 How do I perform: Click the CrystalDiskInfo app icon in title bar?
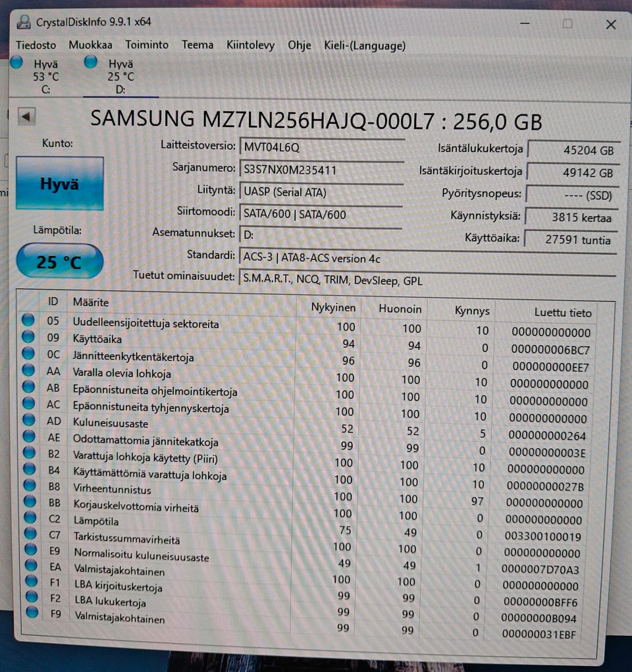click(24, 22)
